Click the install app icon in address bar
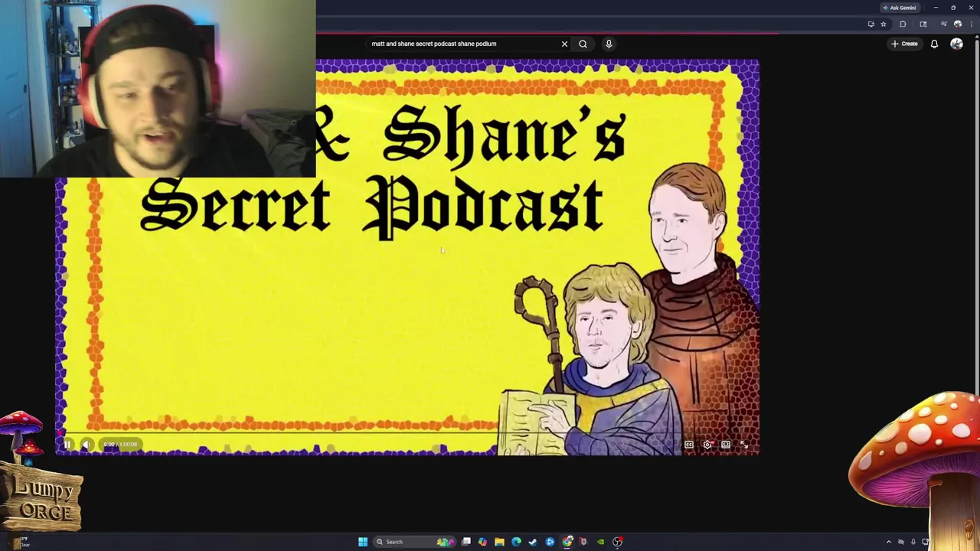The width and height of the screenshot is (980, 551). (x=871, y=24)
